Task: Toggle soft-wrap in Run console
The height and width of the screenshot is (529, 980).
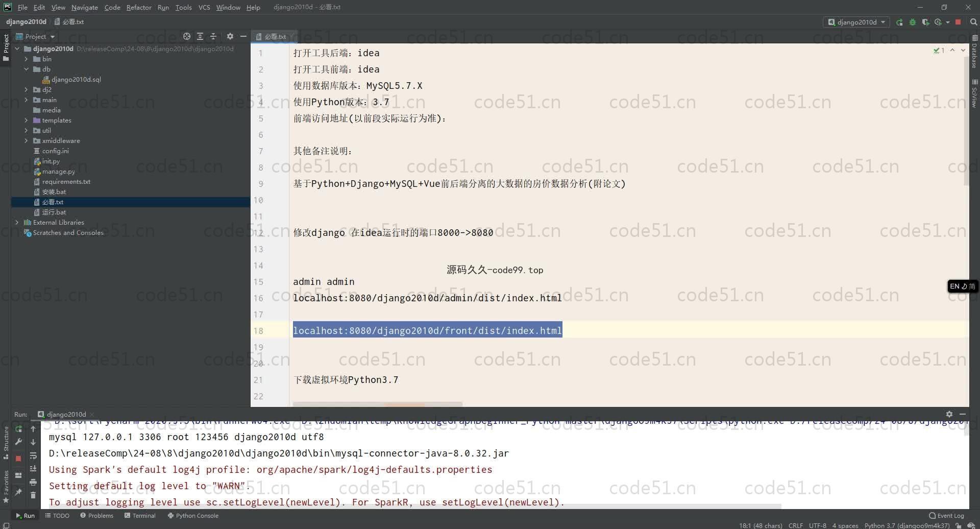Action: coord(33,455)
